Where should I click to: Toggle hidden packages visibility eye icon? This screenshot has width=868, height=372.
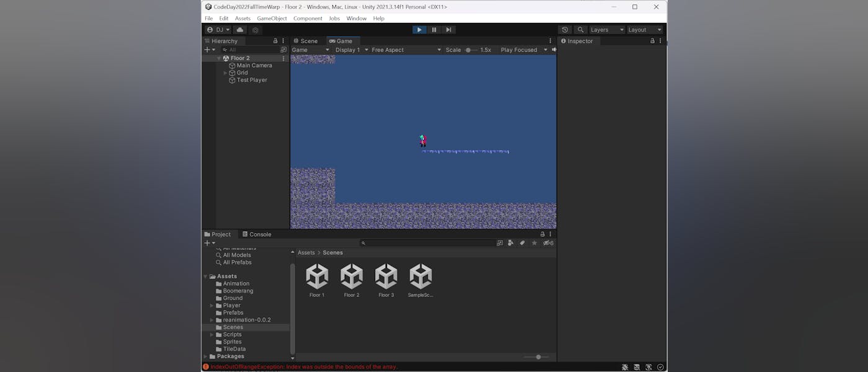click(548, 243)
